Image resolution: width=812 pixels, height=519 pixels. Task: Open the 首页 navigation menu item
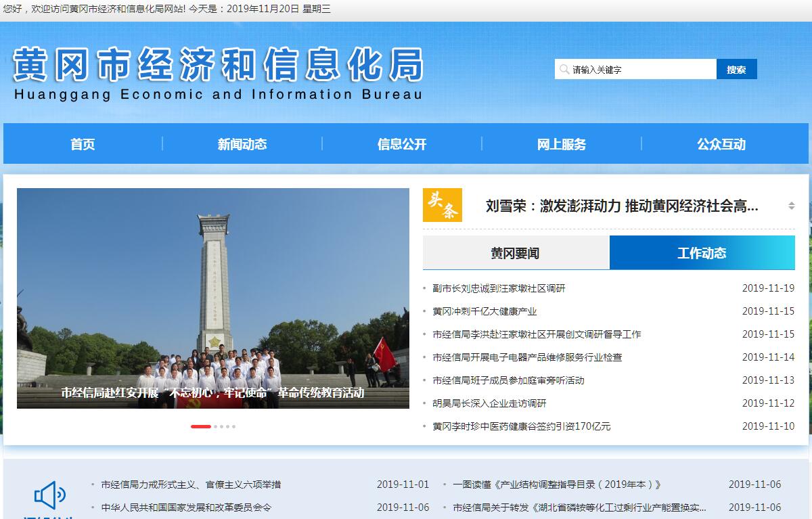coord(83,144)
